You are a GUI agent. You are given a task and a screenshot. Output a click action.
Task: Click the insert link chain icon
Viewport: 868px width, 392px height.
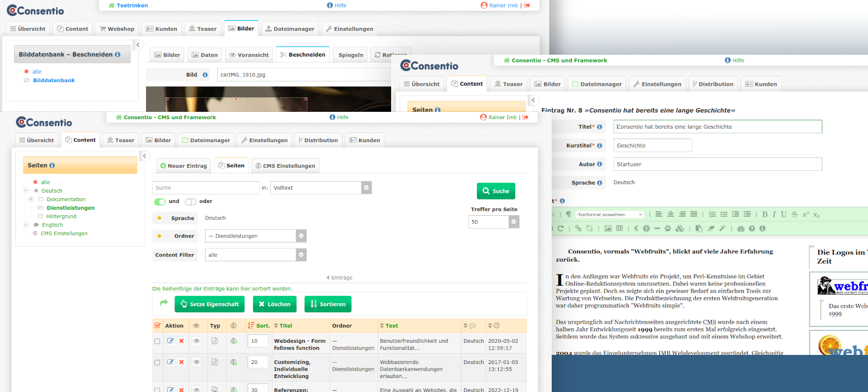coord(578,229)
